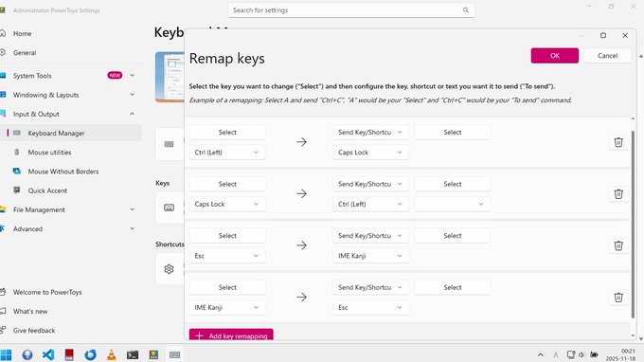Delete the Esc to IME Kanji remapping
Image resolution: width=644 pixels, height=362 pixels.
618,245
